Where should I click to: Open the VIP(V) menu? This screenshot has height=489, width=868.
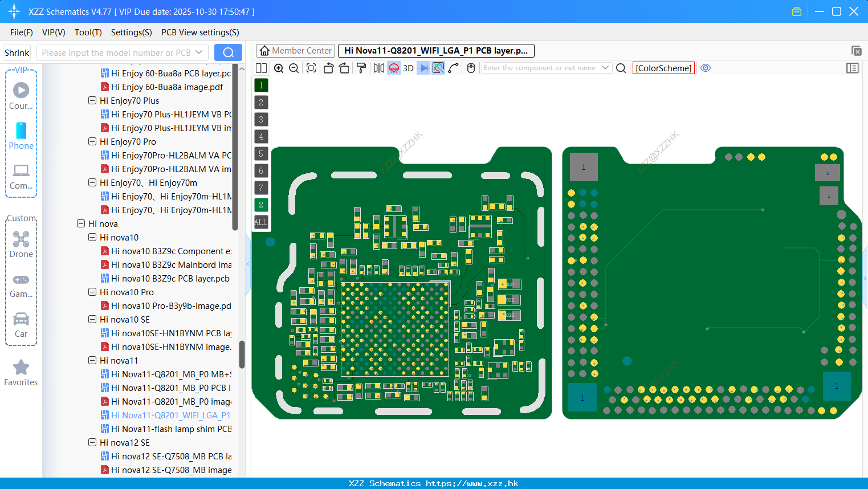point(54,32)
